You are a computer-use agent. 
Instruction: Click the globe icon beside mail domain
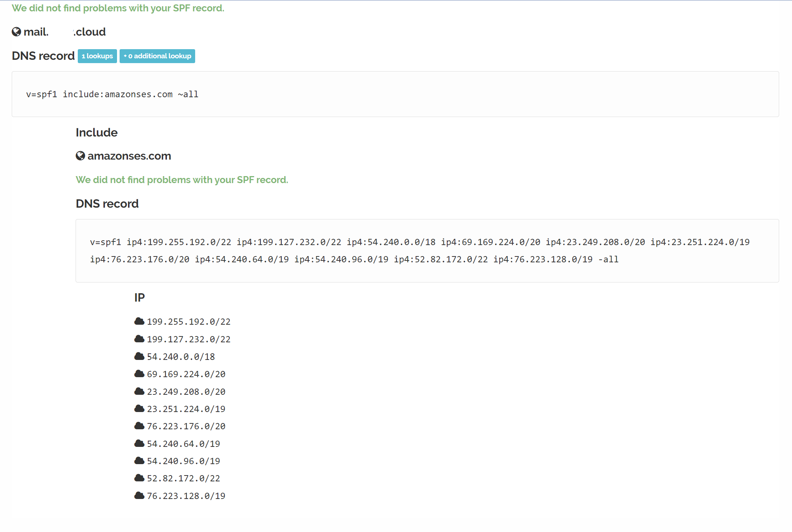(x=17, y=32)
